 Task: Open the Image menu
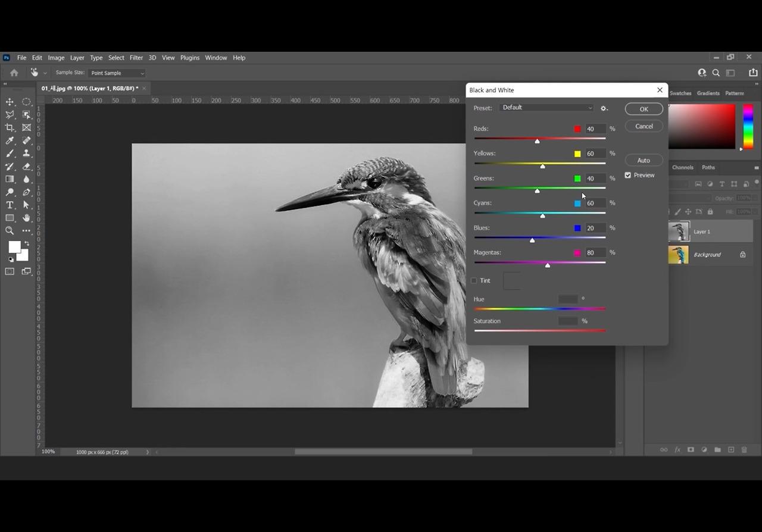[x=56, y=58]
